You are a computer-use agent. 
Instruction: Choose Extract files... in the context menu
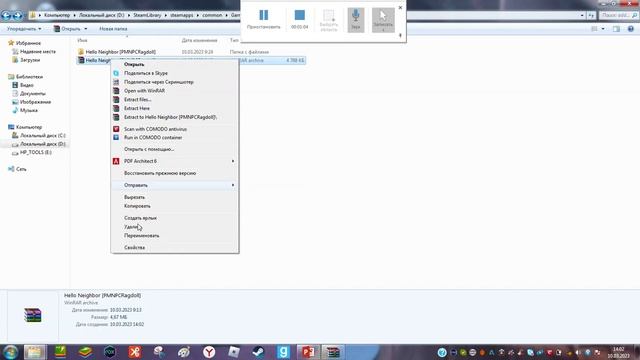(x=175, y=100)
